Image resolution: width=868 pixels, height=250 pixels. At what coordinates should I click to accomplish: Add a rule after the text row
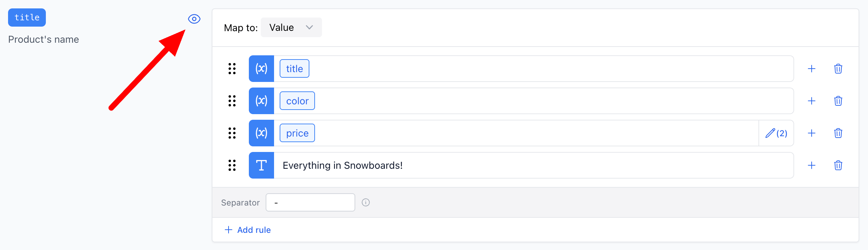(811, 165)
